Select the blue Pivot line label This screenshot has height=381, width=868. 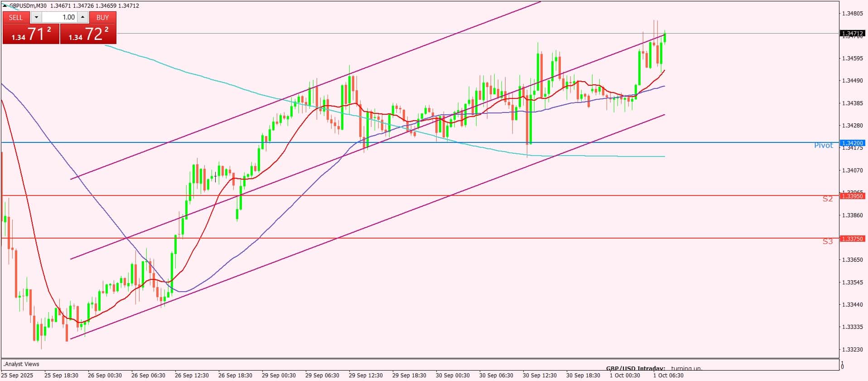[823, 146]
